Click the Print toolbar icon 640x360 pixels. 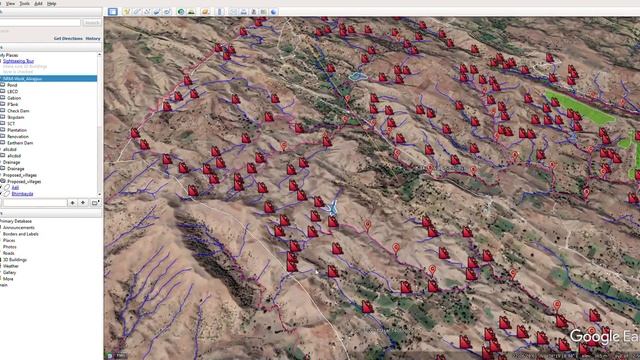244,11
